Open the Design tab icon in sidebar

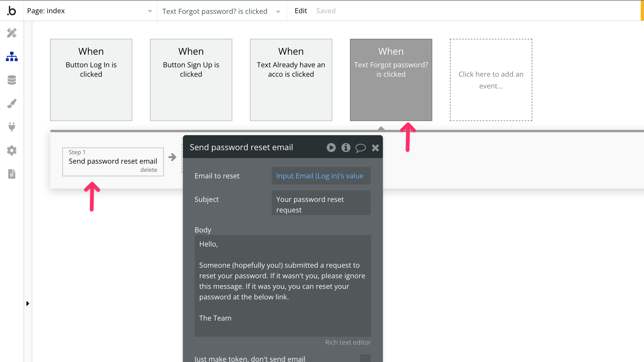click(12, 33)
